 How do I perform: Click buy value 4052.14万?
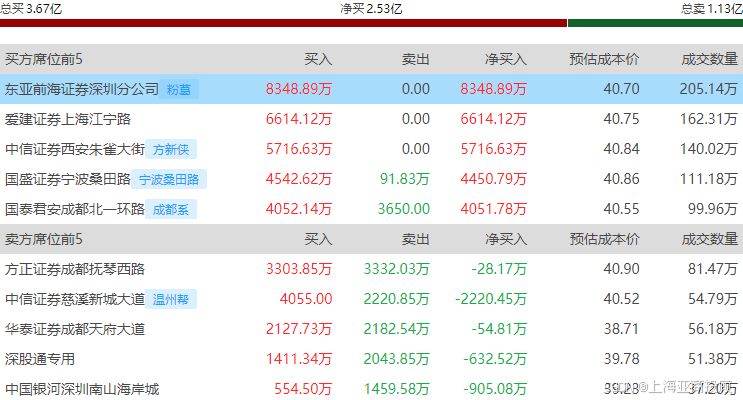[299, 209]
